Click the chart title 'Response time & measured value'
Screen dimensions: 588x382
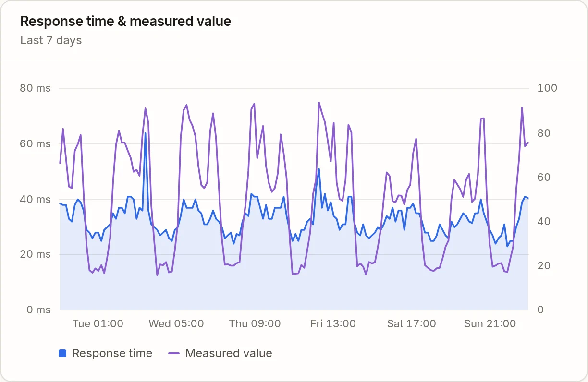[126, 22]
